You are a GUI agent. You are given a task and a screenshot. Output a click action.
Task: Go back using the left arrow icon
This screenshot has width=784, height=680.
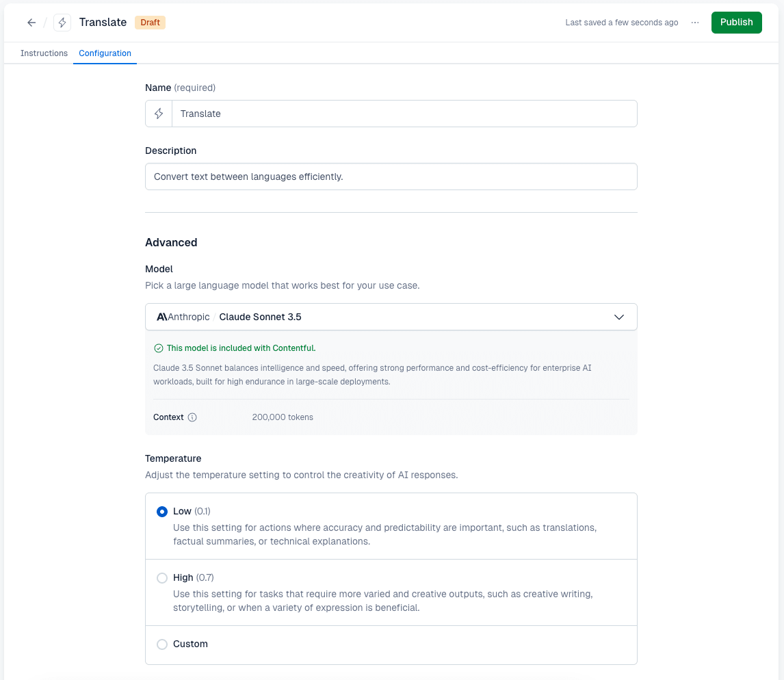coord(31,23)
